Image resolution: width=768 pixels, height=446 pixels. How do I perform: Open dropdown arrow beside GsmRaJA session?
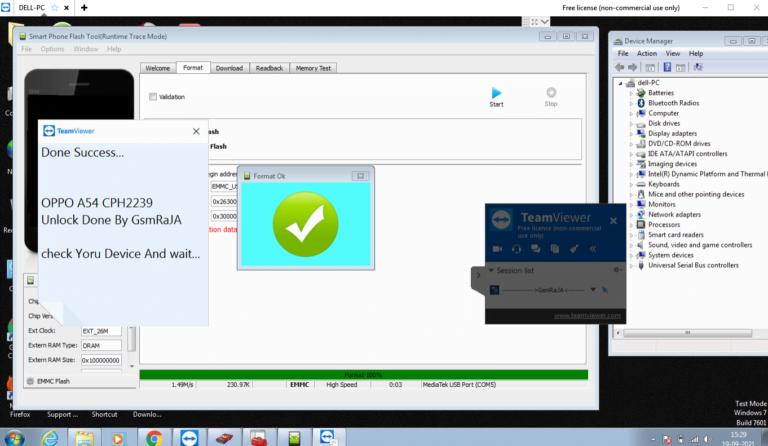point(593,290)
